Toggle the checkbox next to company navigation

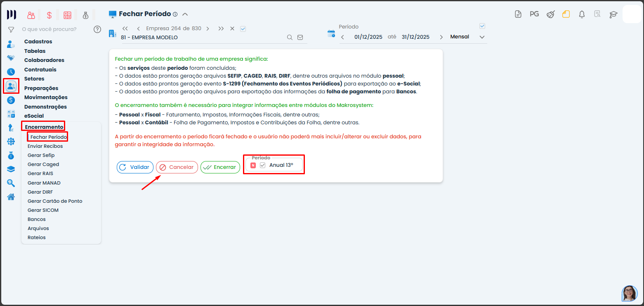243,29
